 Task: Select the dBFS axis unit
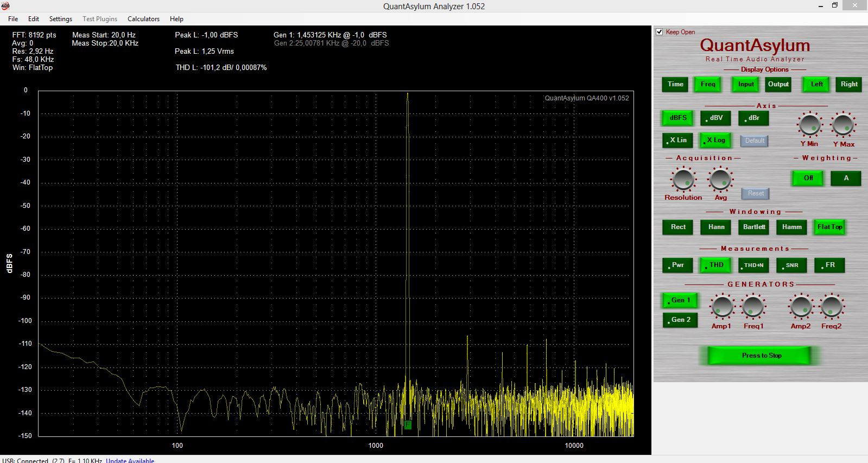click(x=677, y=118)
